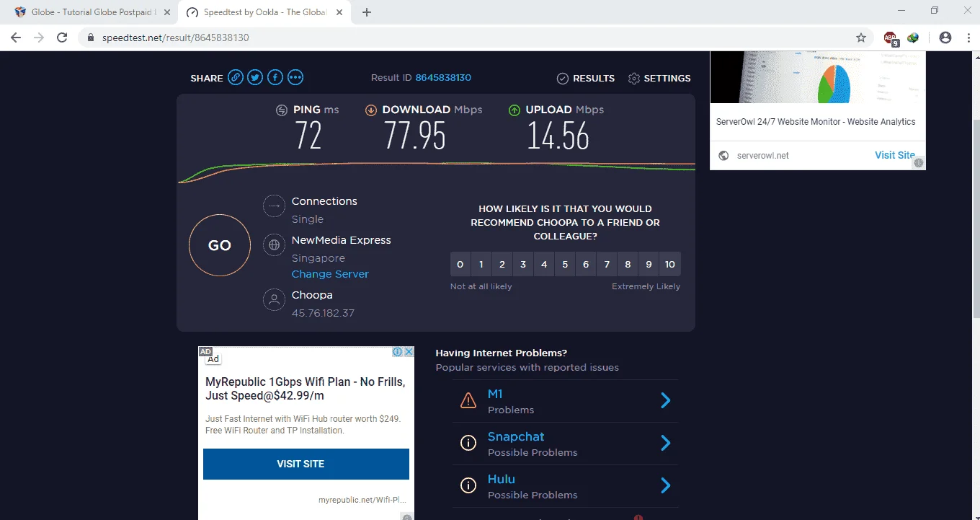Share the result on Twitter
The height and width of the screenshot is (520, 980).
pyautogui.click(x=255, y=78)
